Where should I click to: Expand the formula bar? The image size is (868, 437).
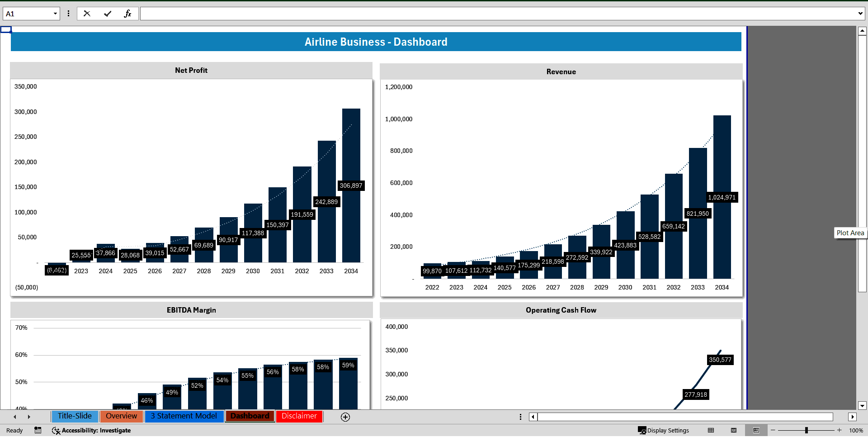[x=860, y=14]
